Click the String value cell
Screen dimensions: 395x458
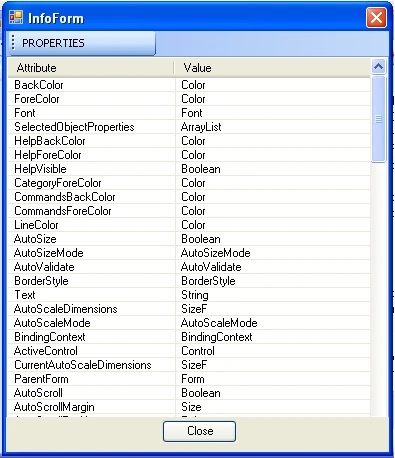273,295
